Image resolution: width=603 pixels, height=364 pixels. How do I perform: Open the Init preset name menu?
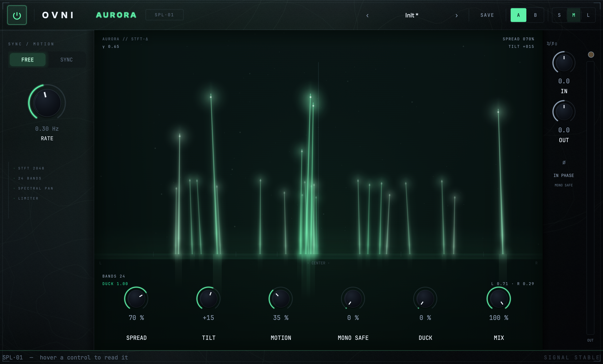pos(412,15)
